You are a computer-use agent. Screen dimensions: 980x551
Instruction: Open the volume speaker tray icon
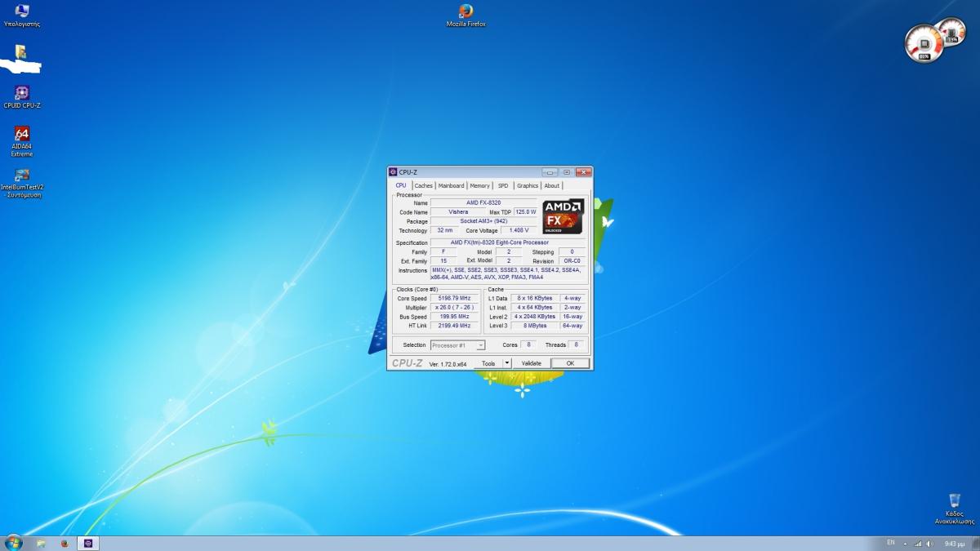(931, 543)
